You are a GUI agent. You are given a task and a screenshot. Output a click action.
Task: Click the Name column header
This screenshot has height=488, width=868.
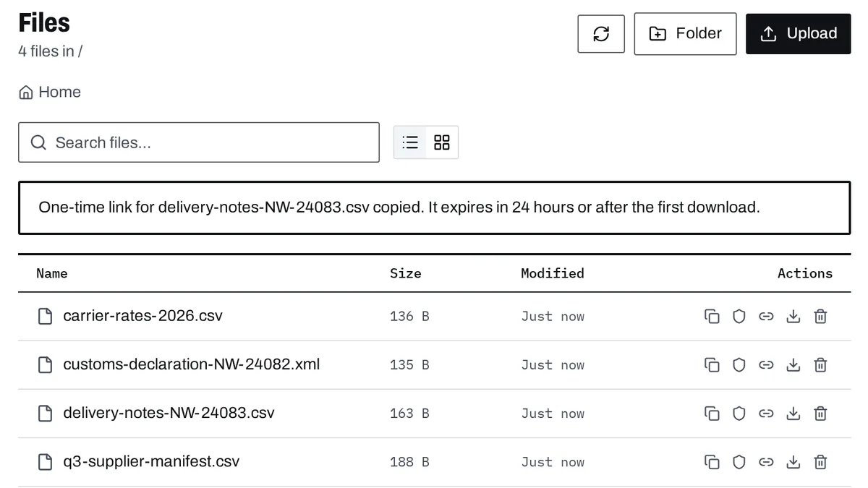click(x=52, y=273)
